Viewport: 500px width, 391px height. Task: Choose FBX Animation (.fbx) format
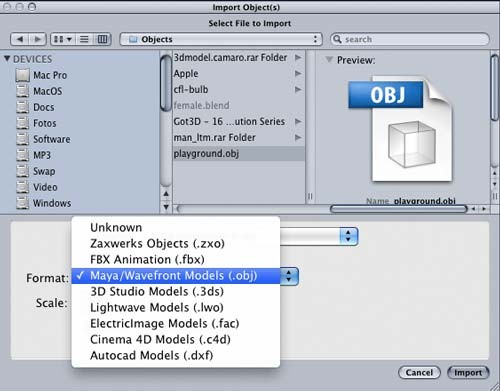point(176,259)
